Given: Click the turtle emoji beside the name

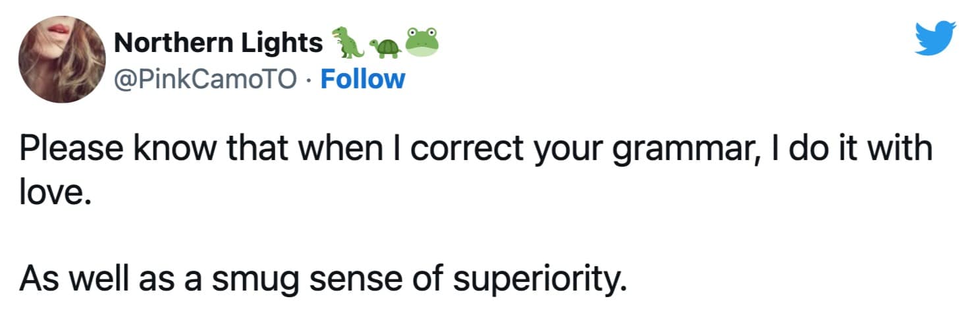Looking at the screenshot, I should pyautogui.click(x=384, y=47).
